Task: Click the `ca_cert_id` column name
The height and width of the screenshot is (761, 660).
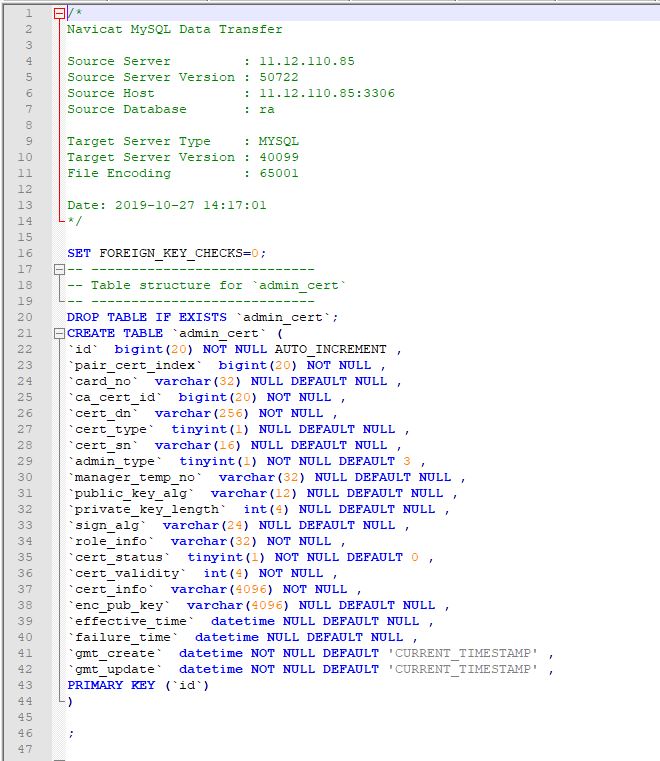Action: point(115,397)
